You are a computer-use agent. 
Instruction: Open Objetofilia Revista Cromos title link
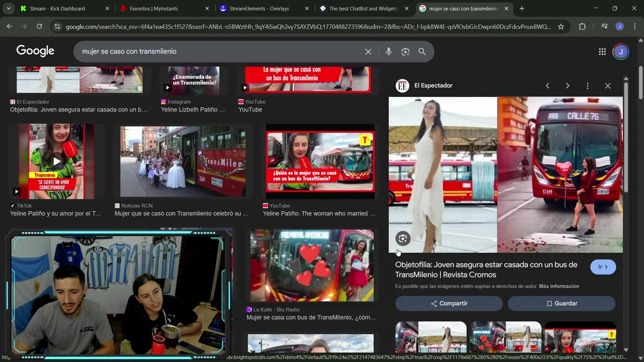[486, 269]
